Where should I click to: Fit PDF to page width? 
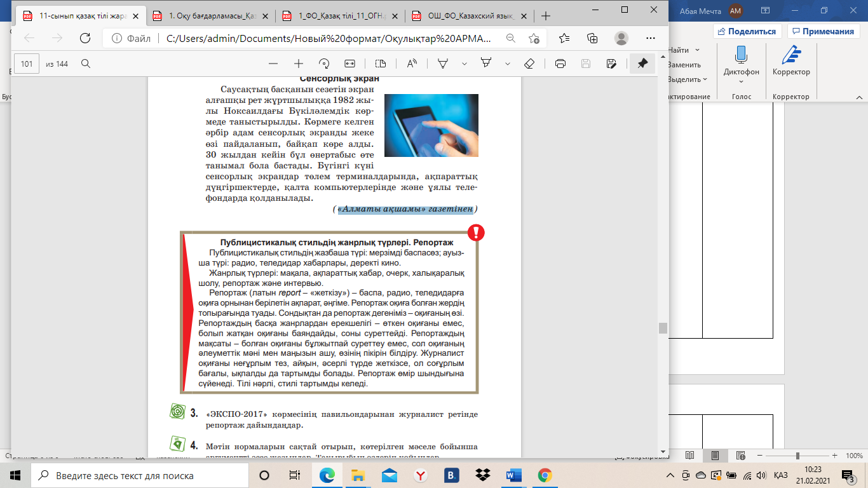click(x=349, y=64)
